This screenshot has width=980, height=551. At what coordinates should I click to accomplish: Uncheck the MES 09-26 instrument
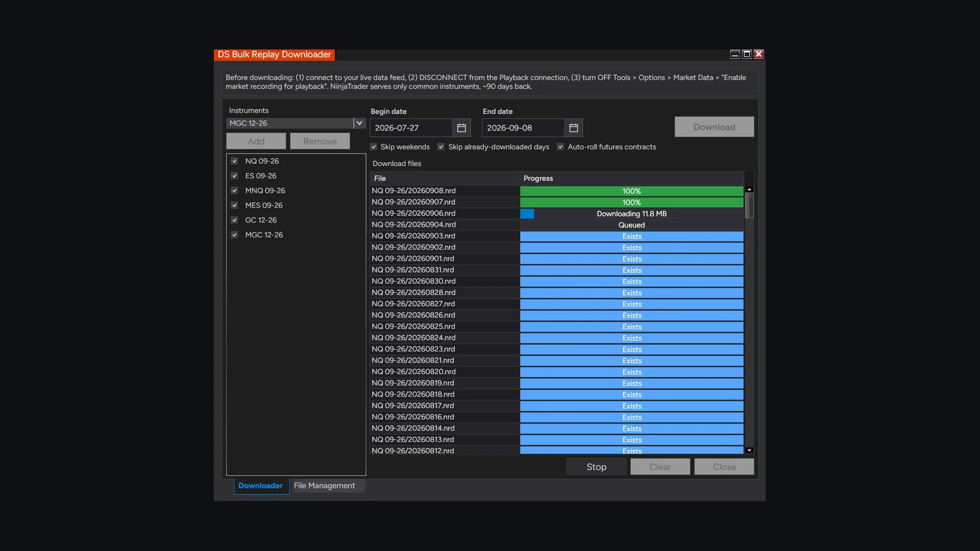pyautogui.click(x=234, y=206)
